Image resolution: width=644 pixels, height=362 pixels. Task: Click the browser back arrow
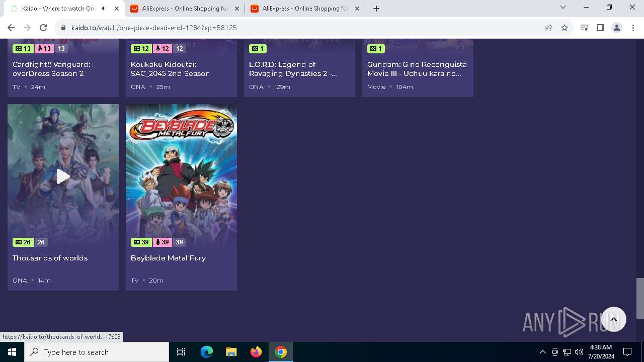pyautogui.click(x=11, y=28)
